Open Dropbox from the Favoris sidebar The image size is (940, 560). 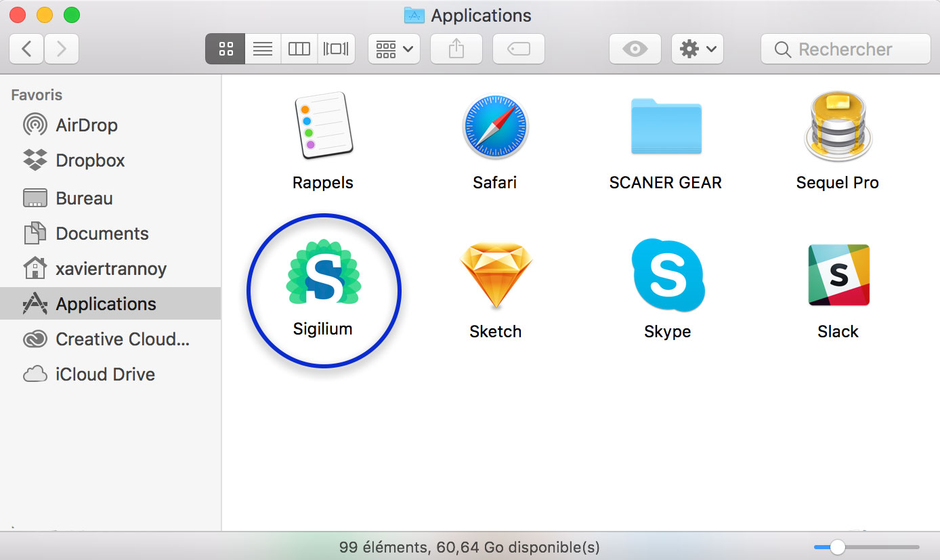click(110, 160)
